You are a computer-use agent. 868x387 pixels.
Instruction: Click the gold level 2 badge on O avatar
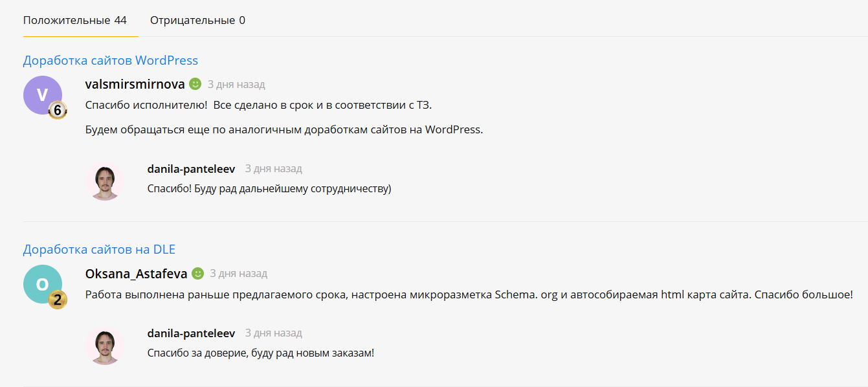58,300
